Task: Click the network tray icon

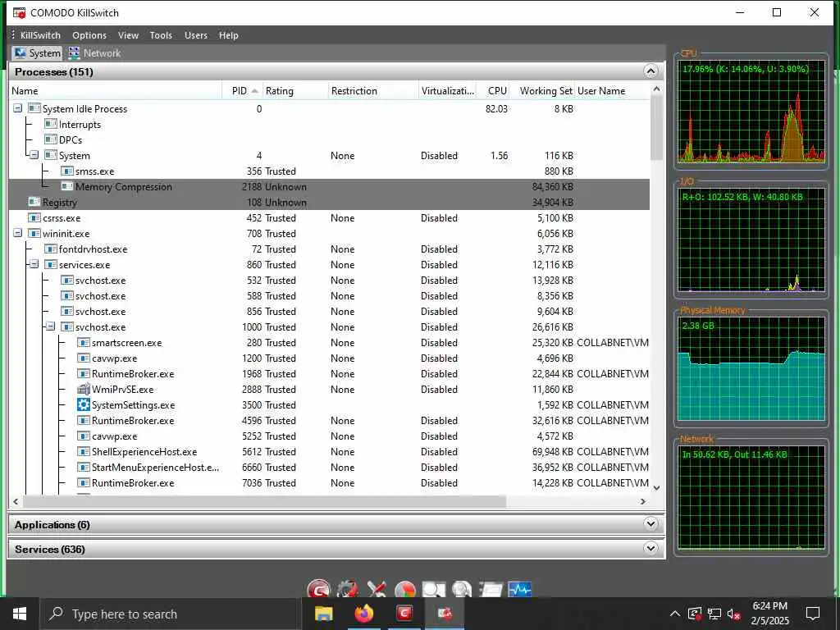Action: click(x=714, y=614)
